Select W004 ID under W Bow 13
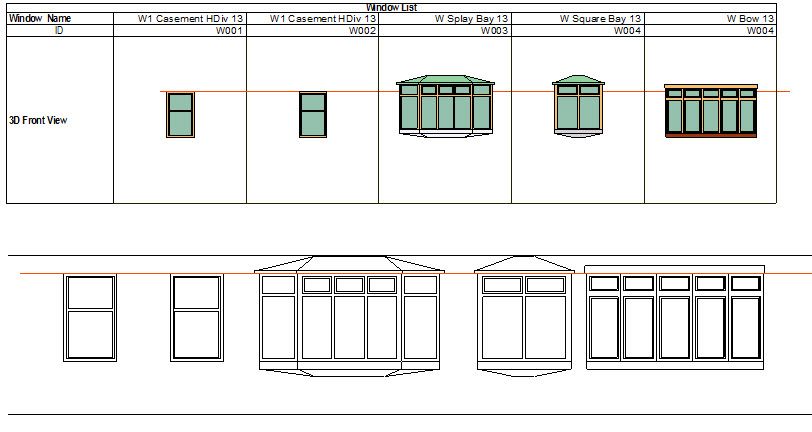The width and height of the screenshot is (812, 432). tap(710, 31)
